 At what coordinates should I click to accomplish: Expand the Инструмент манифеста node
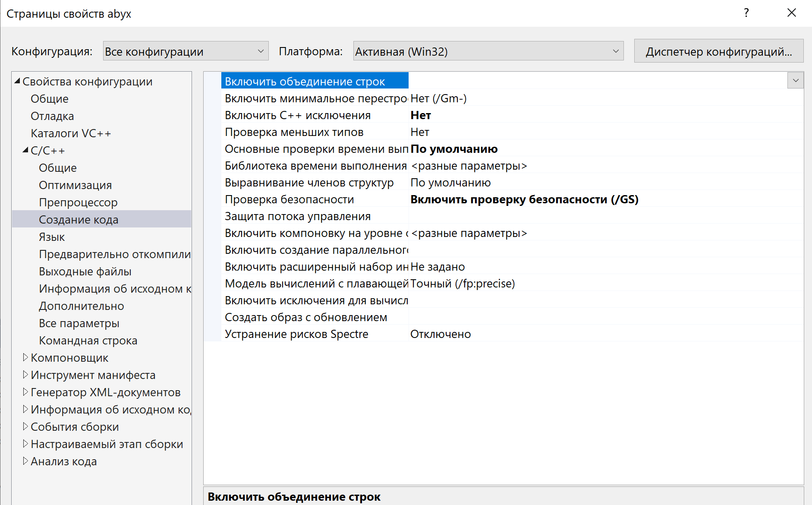point(25,375)
